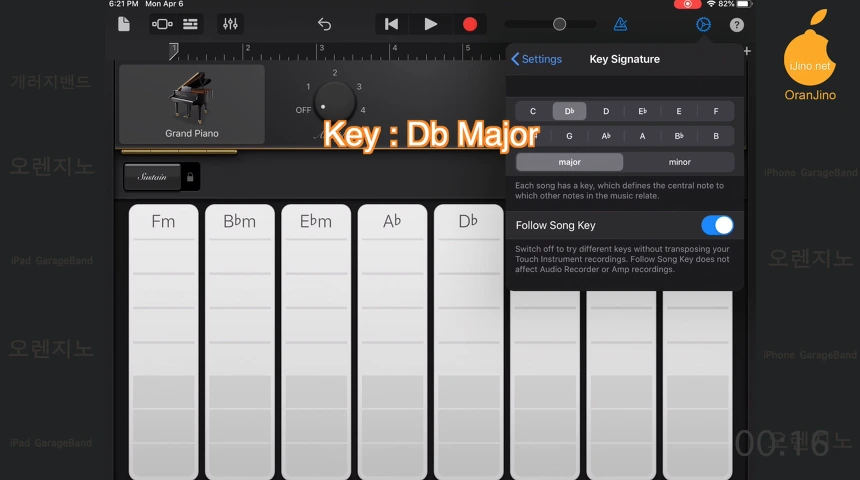Start recording with the red record button
The height and width of the screenshot is (480, 860).
(x=469, y=24)
